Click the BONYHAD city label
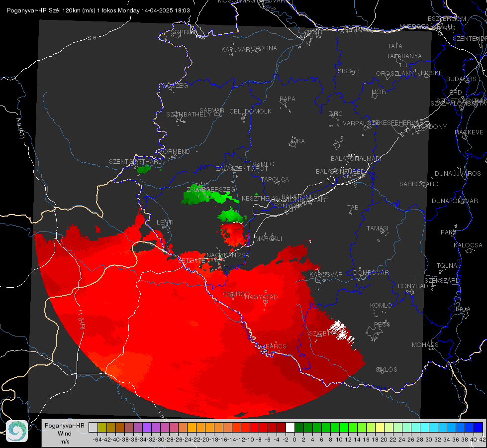 point(413,286)
